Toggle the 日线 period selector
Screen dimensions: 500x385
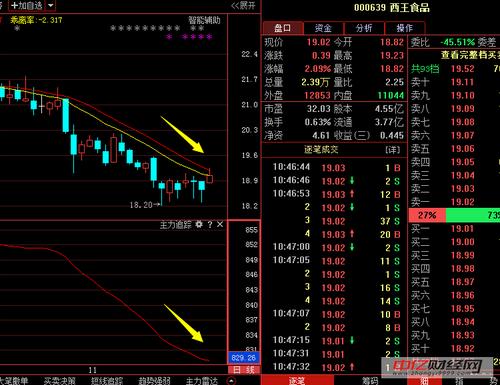click(244, 370)
